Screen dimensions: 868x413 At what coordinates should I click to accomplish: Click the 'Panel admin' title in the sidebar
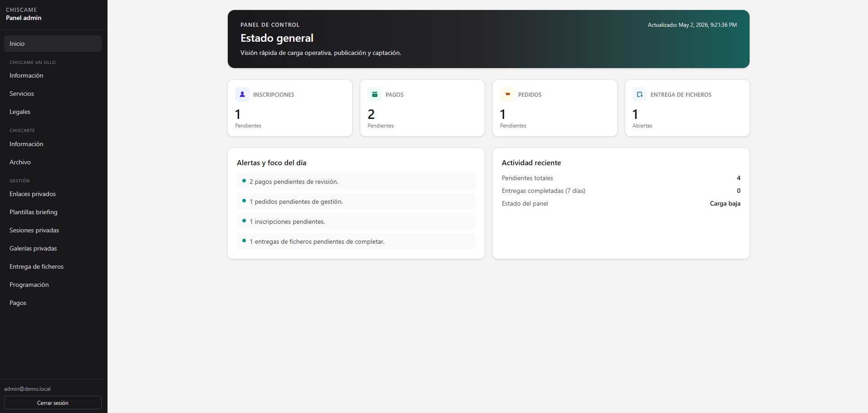click(24, 18)
